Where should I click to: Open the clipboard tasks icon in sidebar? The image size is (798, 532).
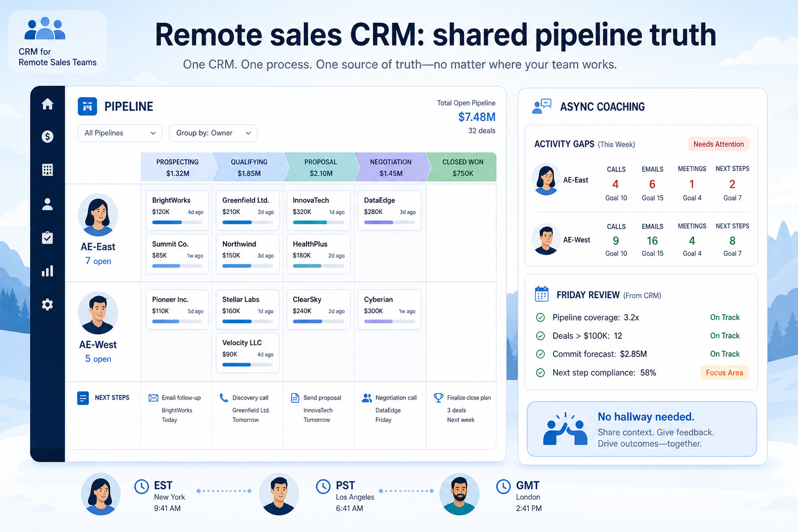(47, 237)
